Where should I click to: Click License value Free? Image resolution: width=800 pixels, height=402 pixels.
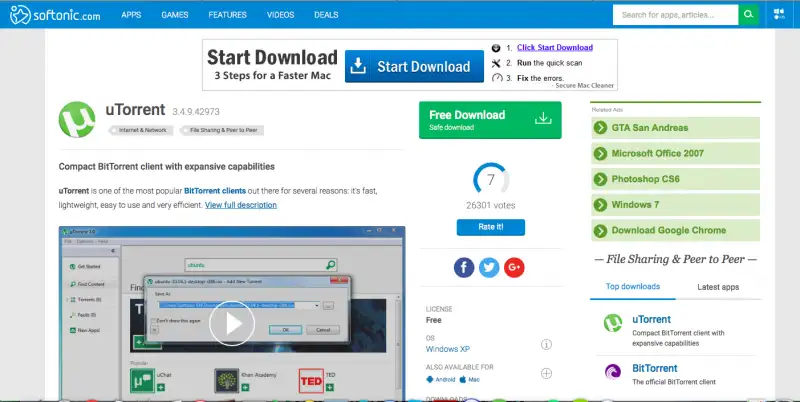(x=434, y=320)
